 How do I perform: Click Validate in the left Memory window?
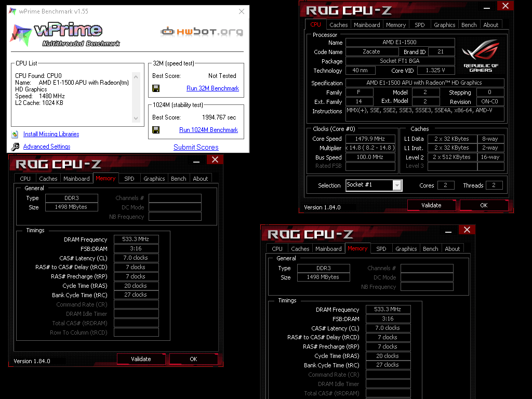[x=141, y=359]
